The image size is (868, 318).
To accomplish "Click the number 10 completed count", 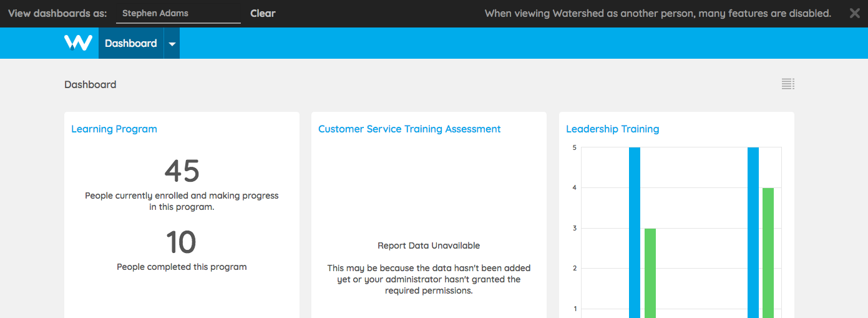I will (182, 242).
